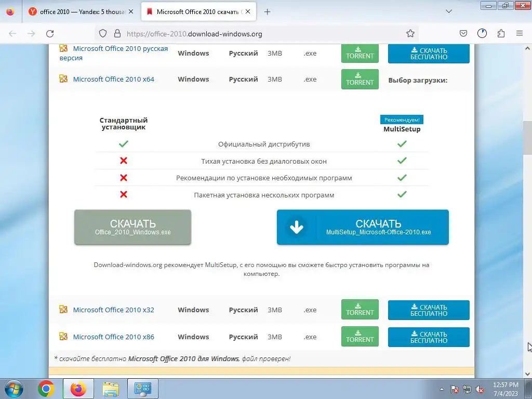Screen dimensions: 532x399
Task: Click СКАЧАТЬ БЕСПЛАТНО for Office 2010 x32
Action: (x=429, y=310)
